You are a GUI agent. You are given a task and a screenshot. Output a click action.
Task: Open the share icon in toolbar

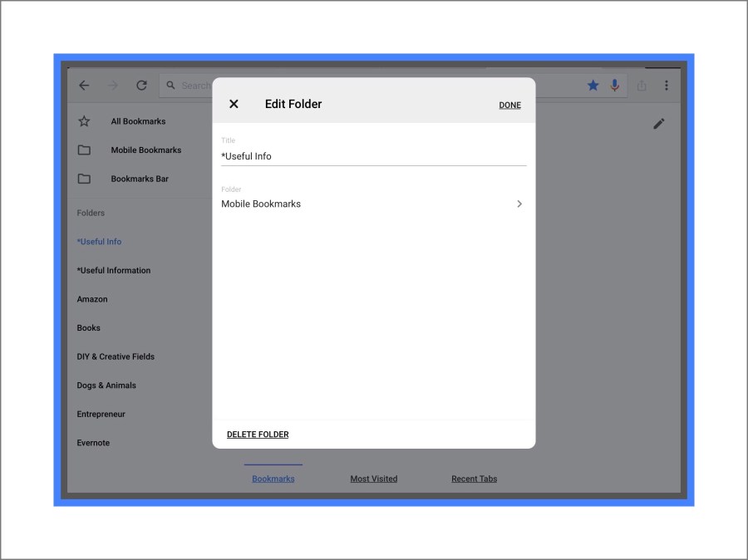point(642,86)
